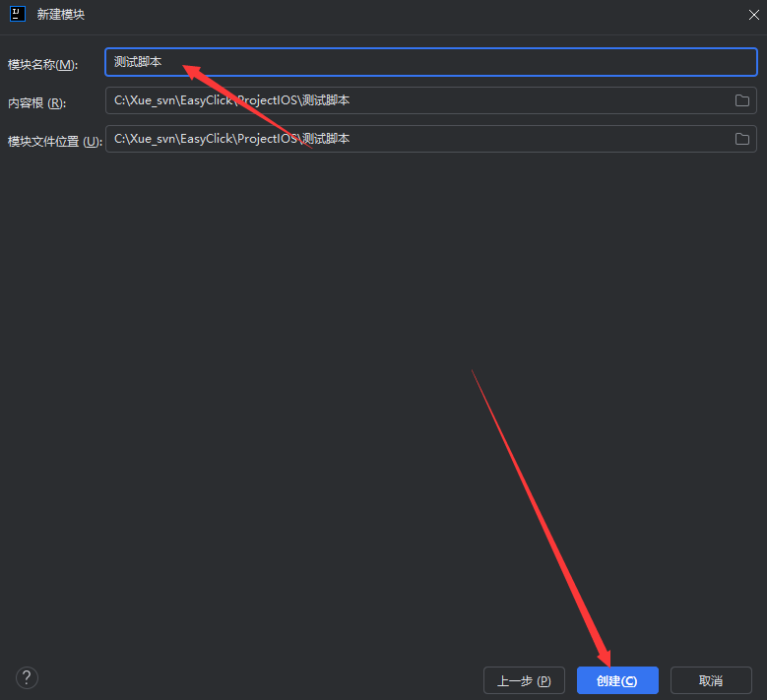Click the 内容根 (R) label
Viewport: 767px width, 700px height.
tap(36, 103)
